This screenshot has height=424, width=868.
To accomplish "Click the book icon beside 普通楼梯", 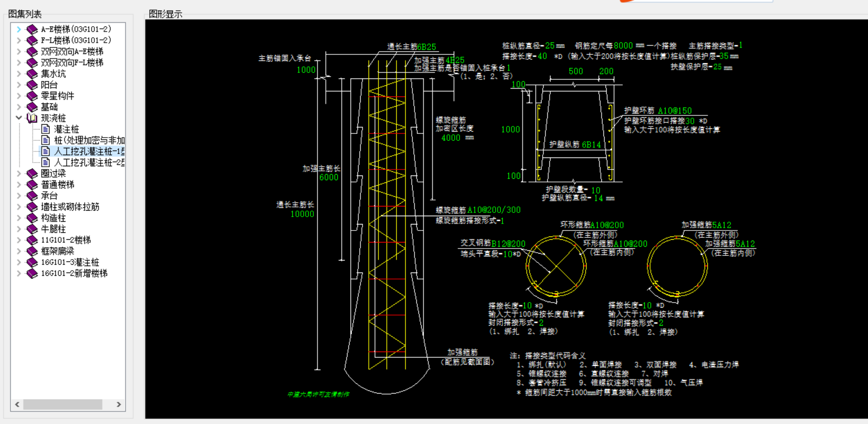I will pos(32,184).
